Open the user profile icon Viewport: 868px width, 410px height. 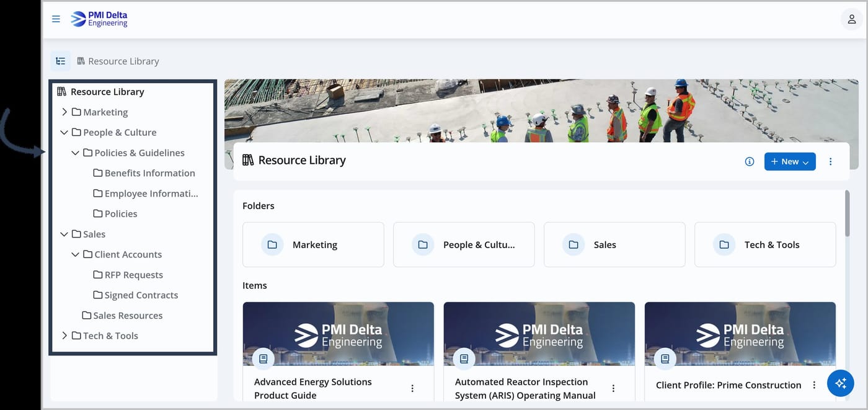pyautogui.click(x=851, y=19)
